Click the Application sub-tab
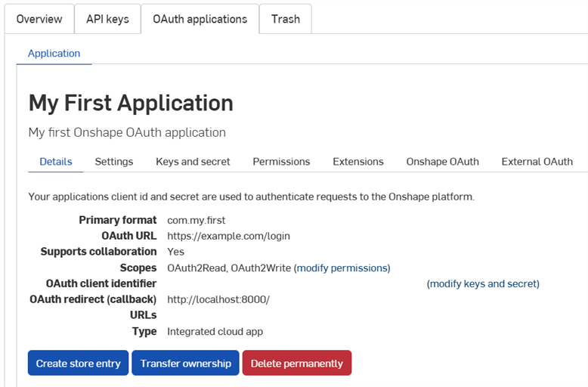The image size is (588, 387). pos(54,53)
